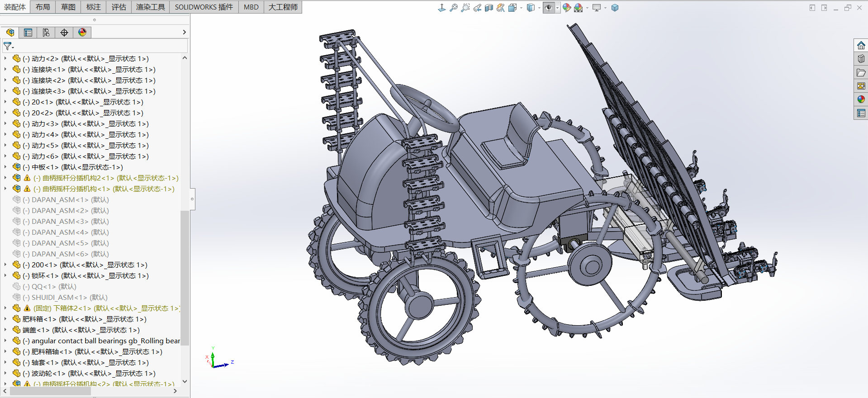
Task: Select angular contact ball bearings component
Action: [x=96, y=341]
